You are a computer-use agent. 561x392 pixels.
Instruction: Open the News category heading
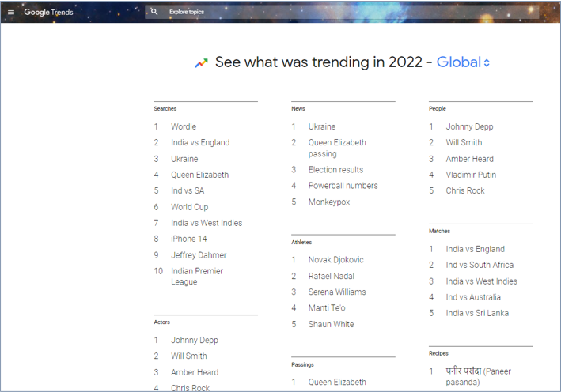tap(298, 108)
